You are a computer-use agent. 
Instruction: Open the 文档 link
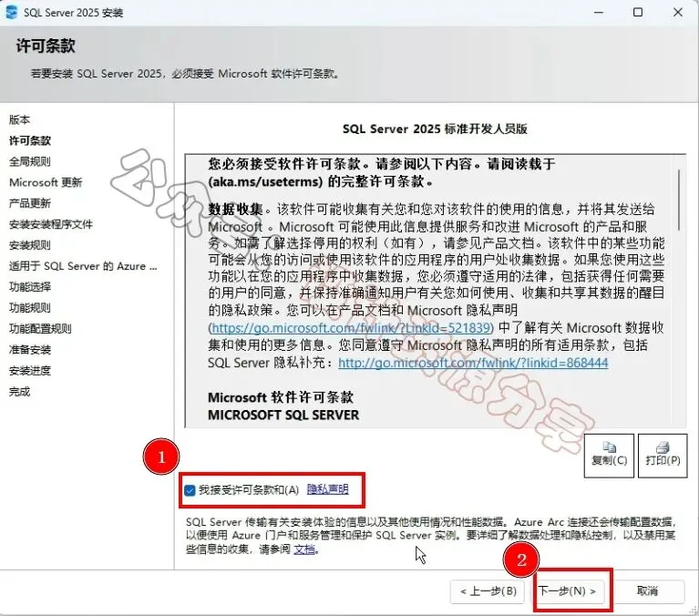304,549
